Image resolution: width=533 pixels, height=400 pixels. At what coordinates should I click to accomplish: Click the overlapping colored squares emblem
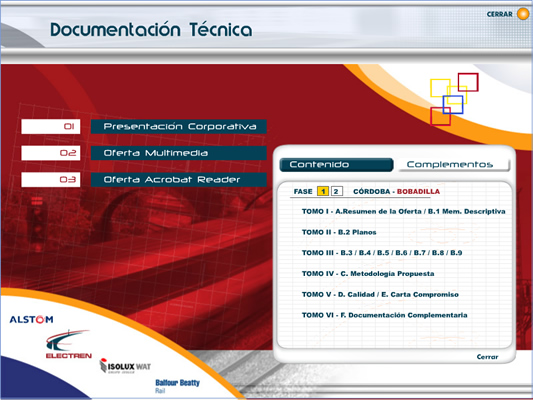[x=454, y=99]
